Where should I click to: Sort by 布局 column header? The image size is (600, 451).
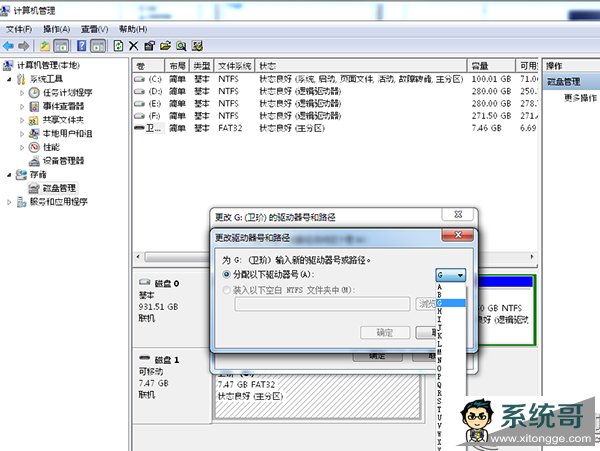[177, 66]
